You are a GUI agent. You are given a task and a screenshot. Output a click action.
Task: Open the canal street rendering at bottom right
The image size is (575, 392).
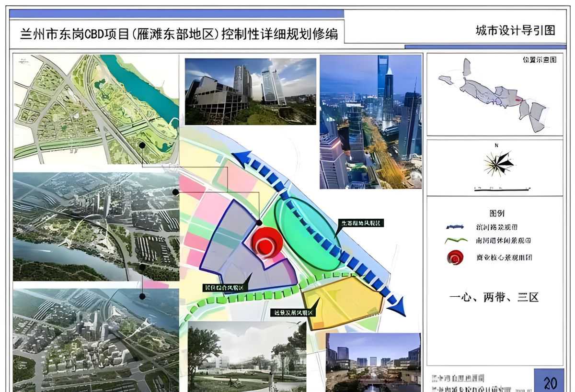click(373, 362)
